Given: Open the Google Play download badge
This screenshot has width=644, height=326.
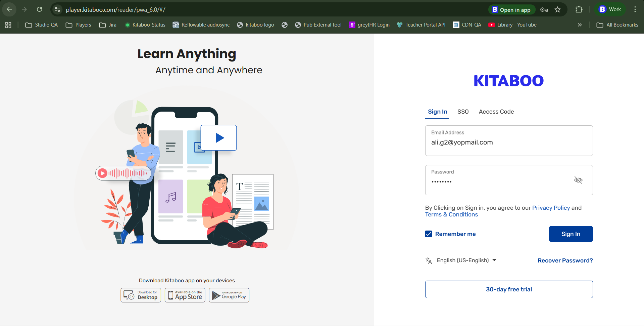Looking at the screenshot, I should (x=229, y=295).
